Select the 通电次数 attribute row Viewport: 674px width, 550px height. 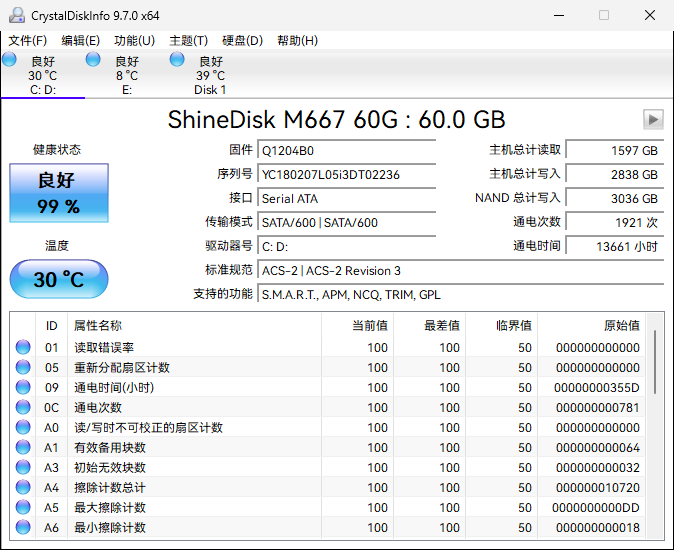pos(328,407)
